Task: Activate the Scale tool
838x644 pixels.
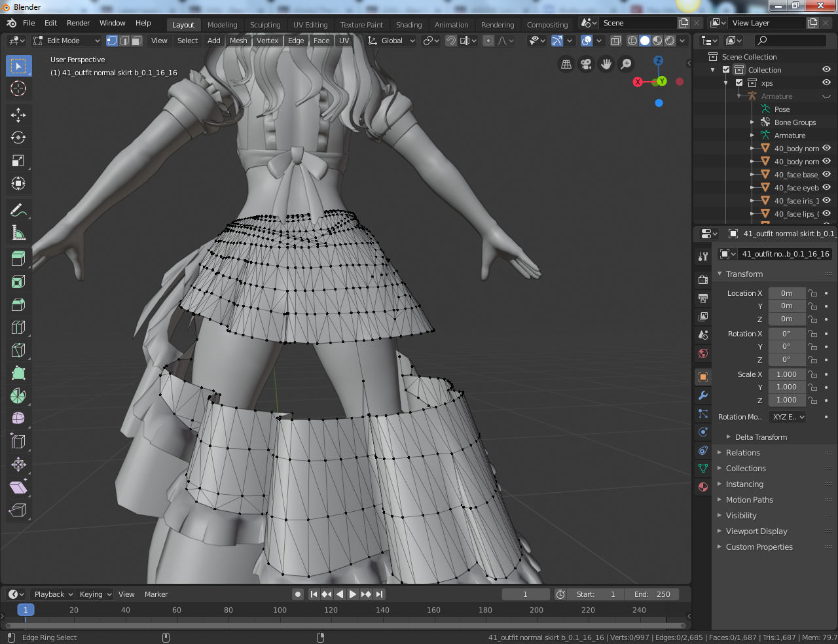Action: click(x=18, y=161)
